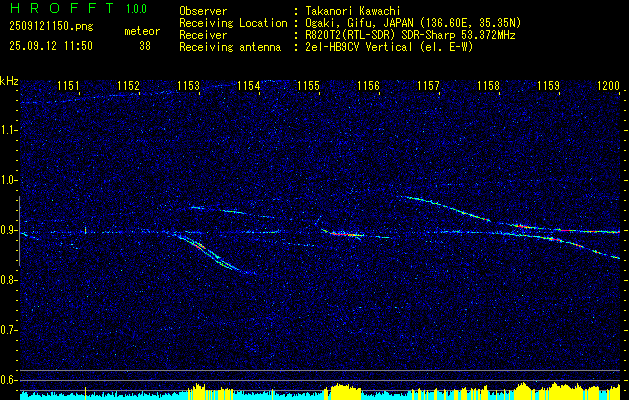The height and width of the screenshot is (400, 629).
Task: Click the 1.1 frequency axis label
Action: coord(7,130)
